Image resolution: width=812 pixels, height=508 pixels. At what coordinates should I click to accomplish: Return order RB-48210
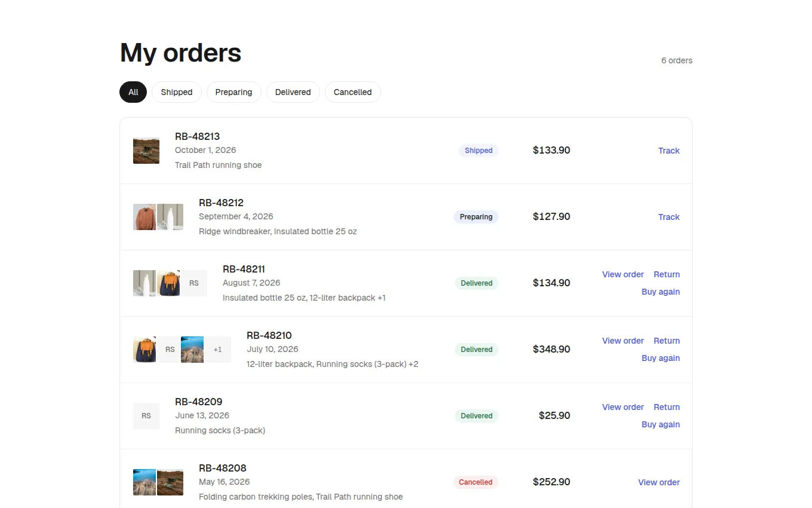tap(666, 341)
